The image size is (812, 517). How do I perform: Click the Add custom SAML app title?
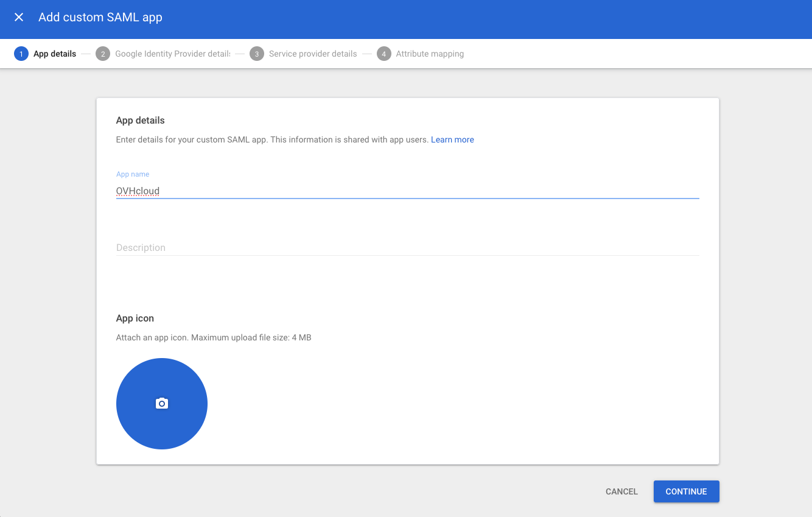(100, 17)
